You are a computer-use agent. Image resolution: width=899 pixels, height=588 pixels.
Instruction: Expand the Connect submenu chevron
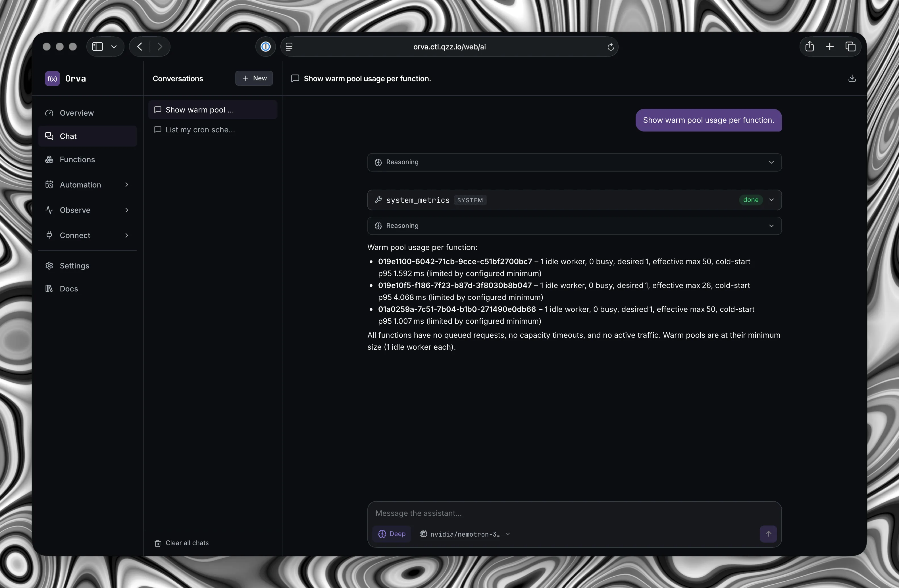[127, 235]
